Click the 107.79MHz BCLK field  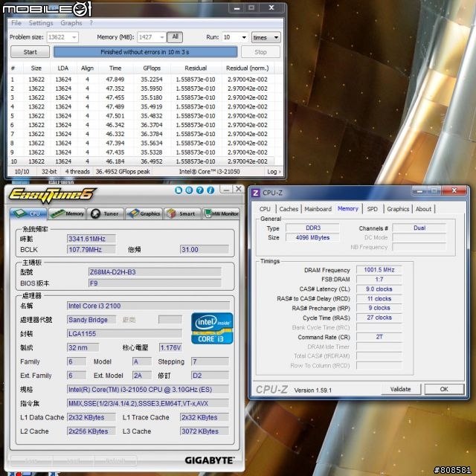coord(91,250)
